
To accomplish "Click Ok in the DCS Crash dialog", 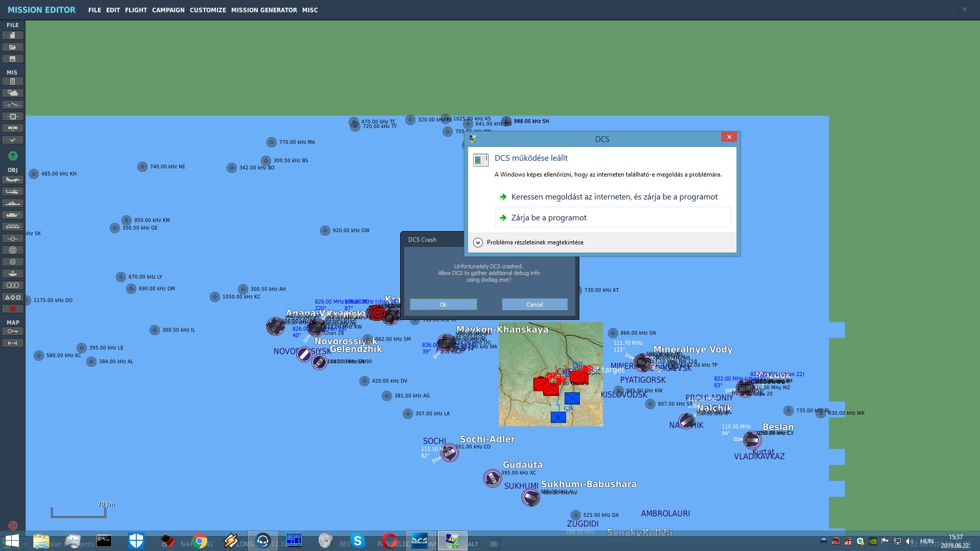I will point(443,305).
